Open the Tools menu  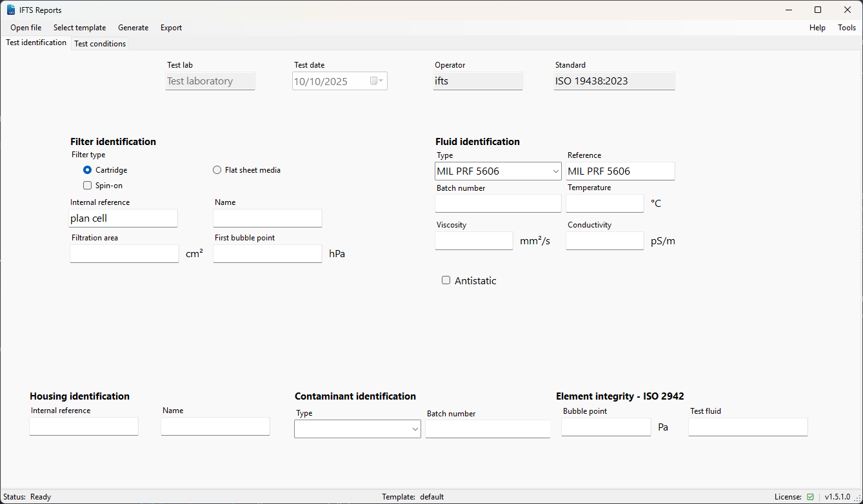pyautogui.click(x=846, y=28)
